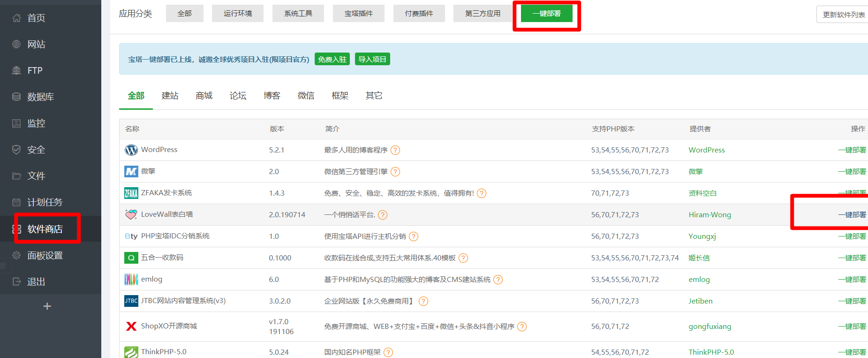This screenshot has width=868, height=358.
Task: Click 一键部署 in the emlog row
Action: click(852, 280)
